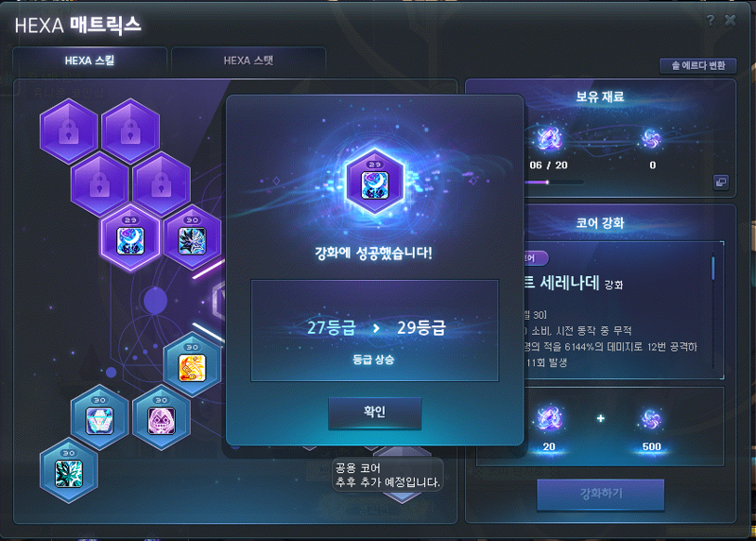Select the level 30 dark winged skill core
The image size is (756, 541).
[x=193, y=238]
